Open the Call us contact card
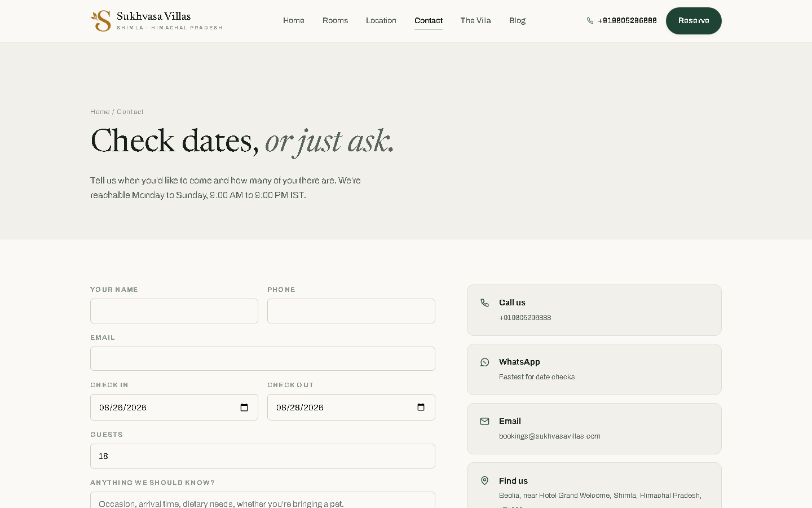This screenshot has width=812, height=508. coord(594,310)
